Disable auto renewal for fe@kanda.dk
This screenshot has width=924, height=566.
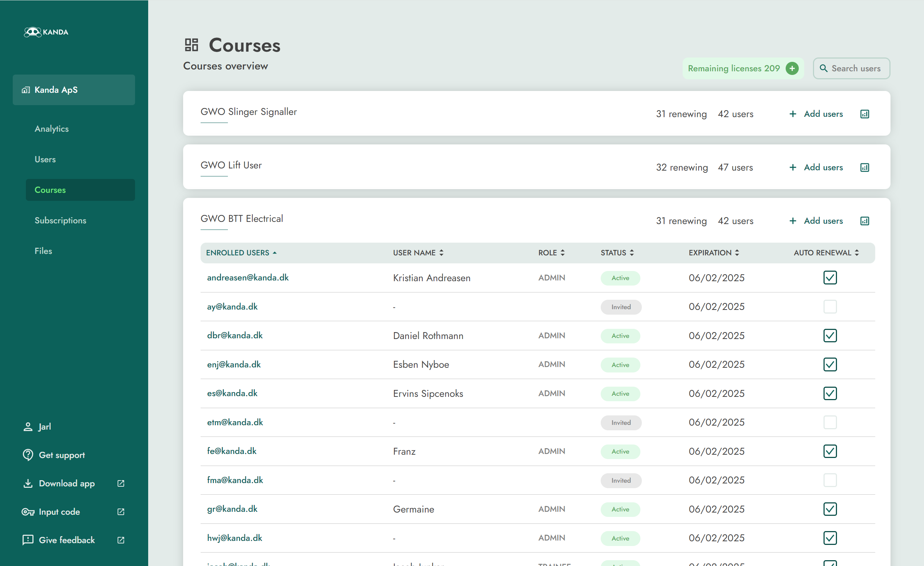click(x=829, y=451)
